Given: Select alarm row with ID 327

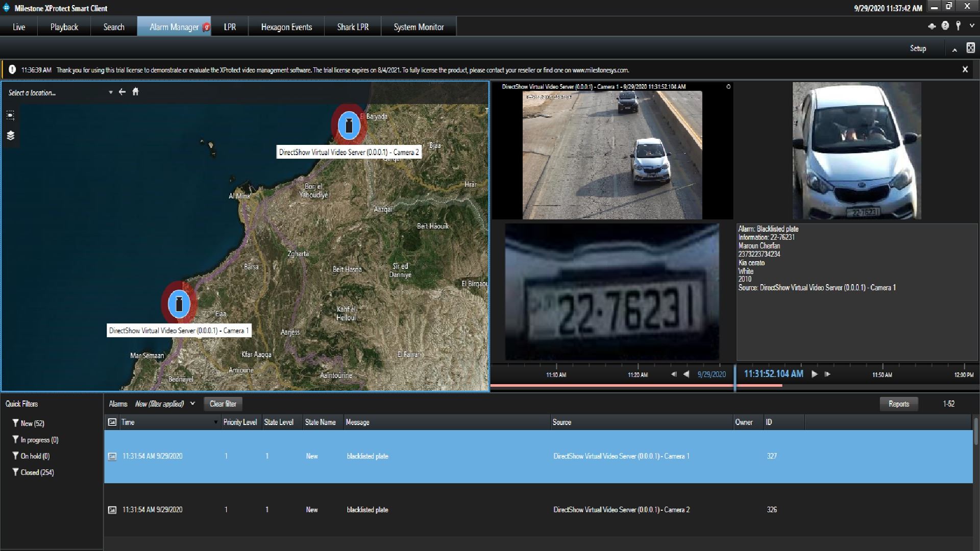Looking at the screenshot, I should [538, 456].
